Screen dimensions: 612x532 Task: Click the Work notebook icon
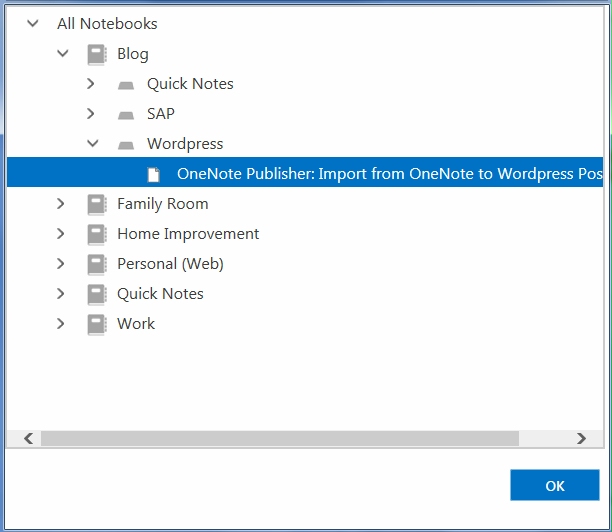[x=96, y=324]
